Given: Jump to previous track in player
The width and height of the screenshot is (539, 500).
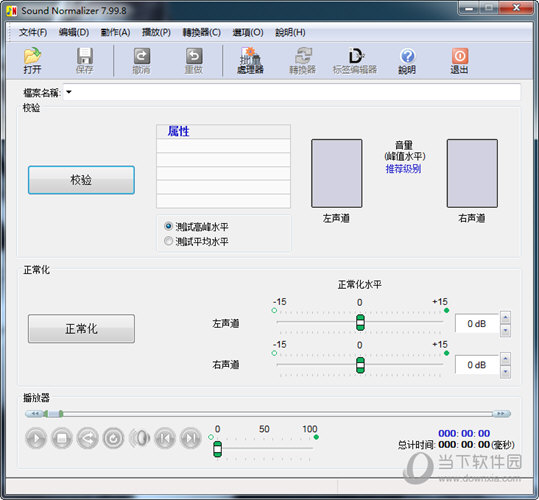Looking at the screenshot, I should (165, 438).
